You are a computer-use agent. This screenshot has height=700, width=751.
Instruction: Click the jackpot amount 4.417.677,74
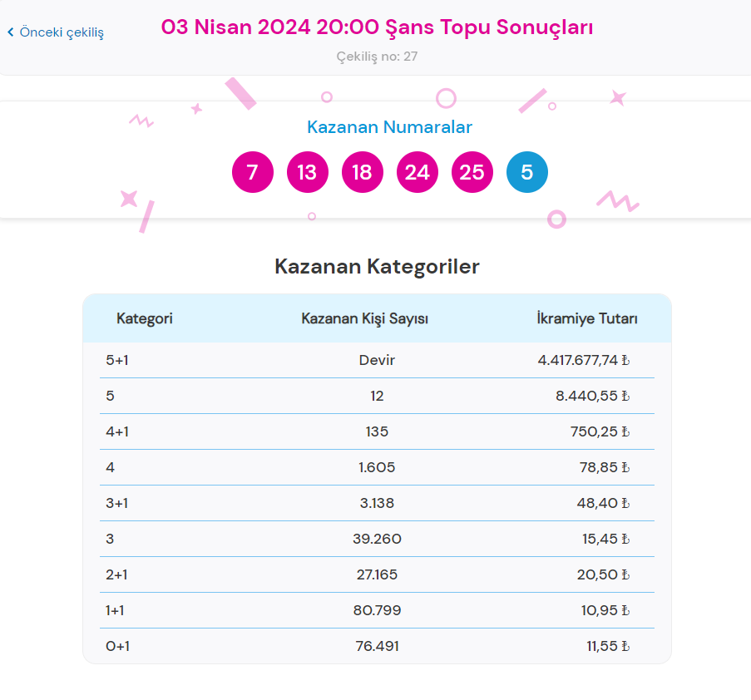pyautogui.click(x=580, y=360)
